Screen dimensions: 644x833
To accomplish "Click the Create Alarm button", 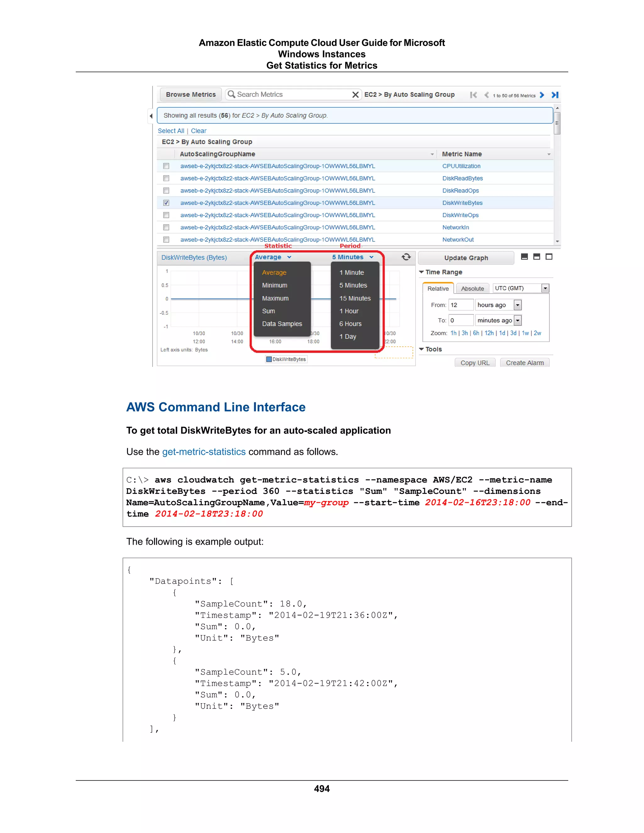I will tap(525, 362).
